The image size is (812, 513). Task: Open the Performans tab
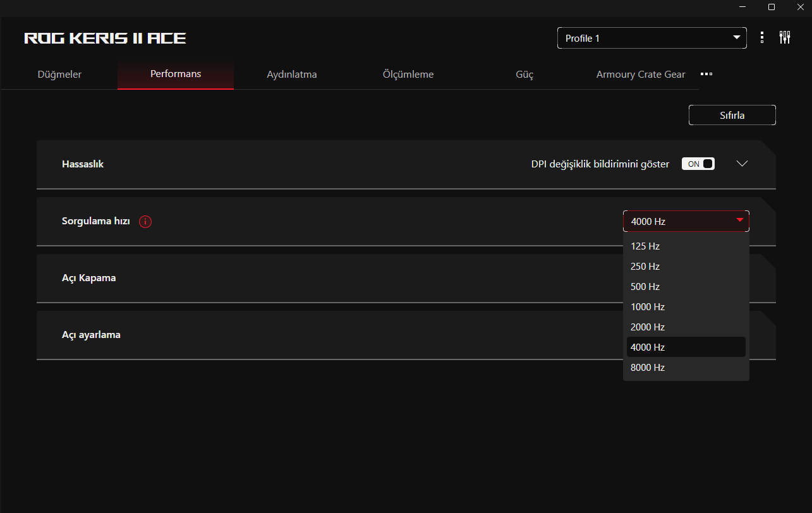176,75
